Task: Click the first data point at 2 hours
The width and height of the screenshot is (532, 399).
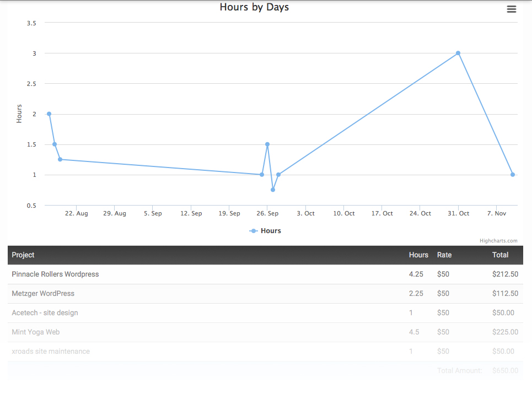Action: tap(49, 114)
